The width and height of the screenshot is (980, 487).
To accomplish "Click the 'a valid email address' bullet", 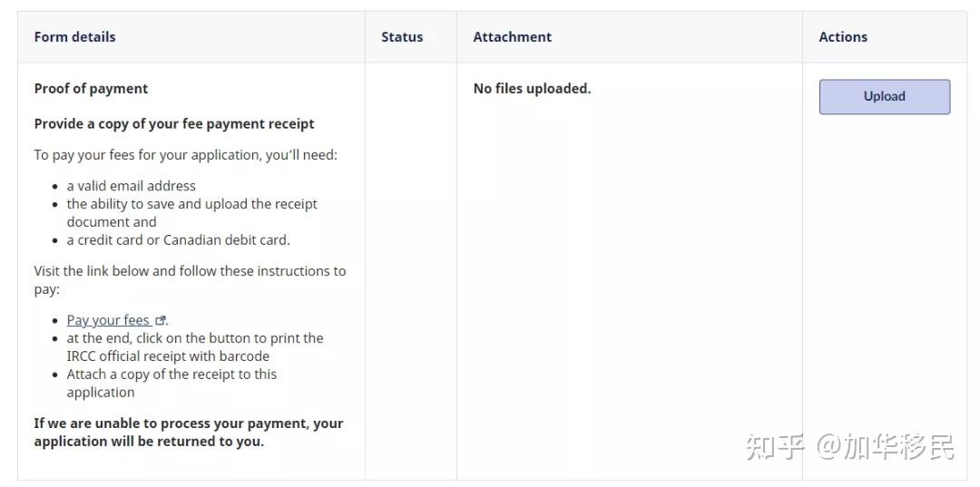I will tap(131, 186).
